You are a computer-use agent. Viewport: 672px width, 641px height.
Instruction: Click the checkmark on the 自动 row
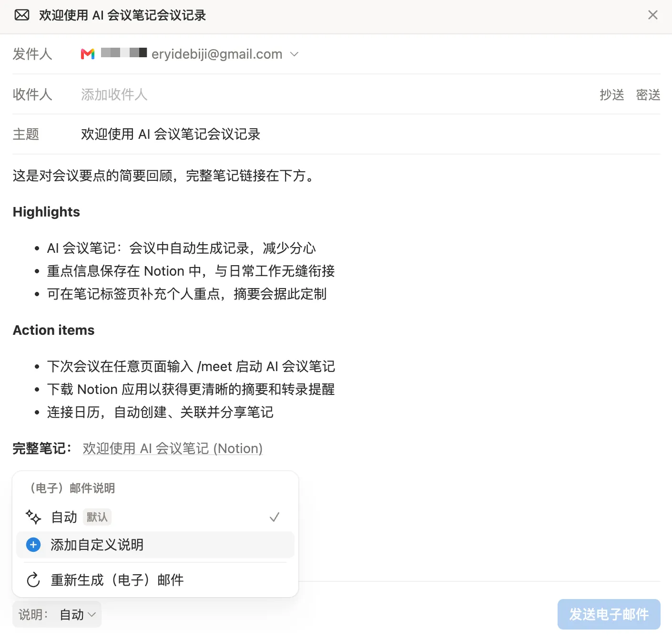pyautogui.click(x=275, y=517)
